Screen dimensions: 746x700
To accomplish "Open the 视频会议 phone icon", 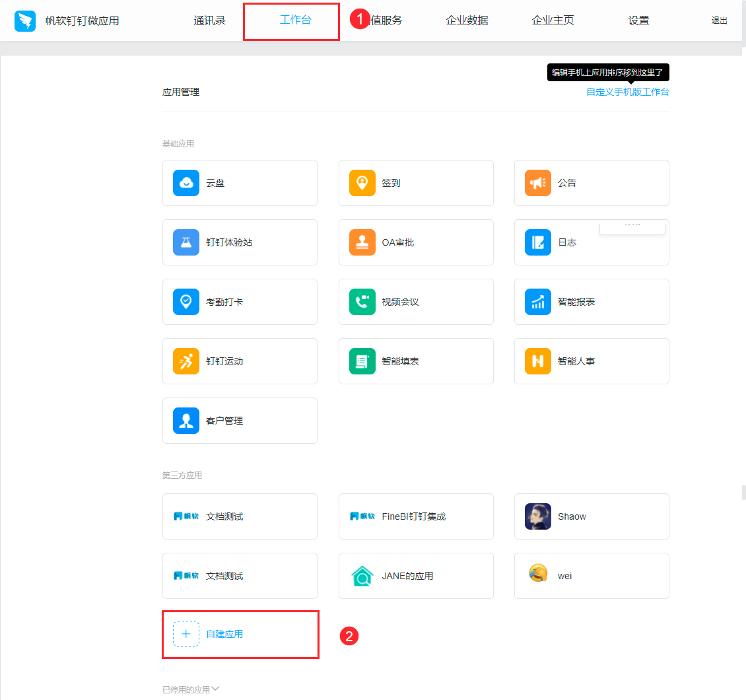I will [x=362, y=302].
